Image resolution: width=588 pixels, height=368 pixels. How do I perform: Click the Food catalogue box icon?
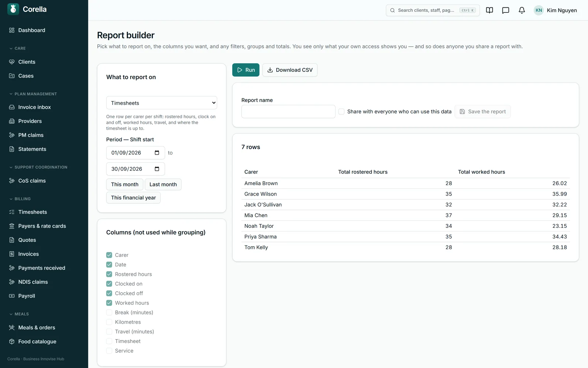click(12, 342)
